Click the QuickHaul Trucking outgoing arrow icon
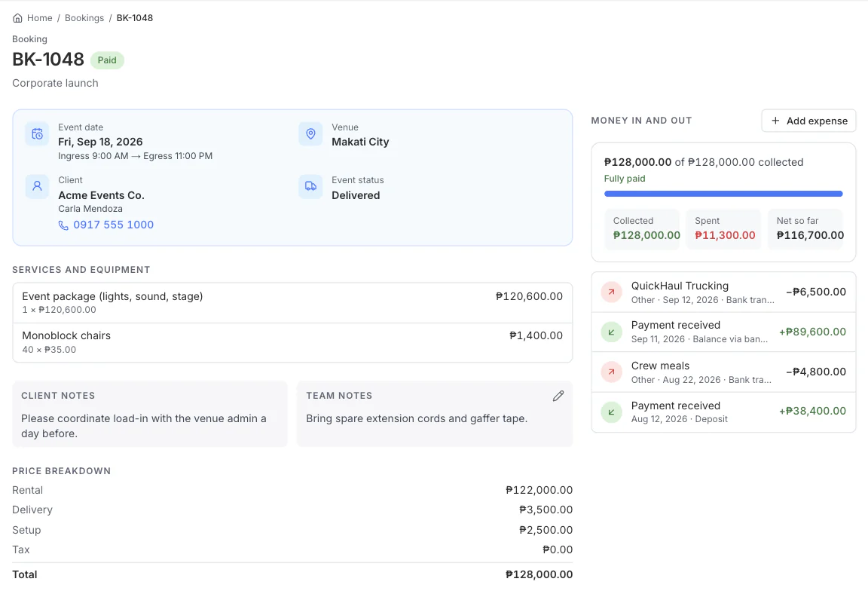 coord(612,292)
